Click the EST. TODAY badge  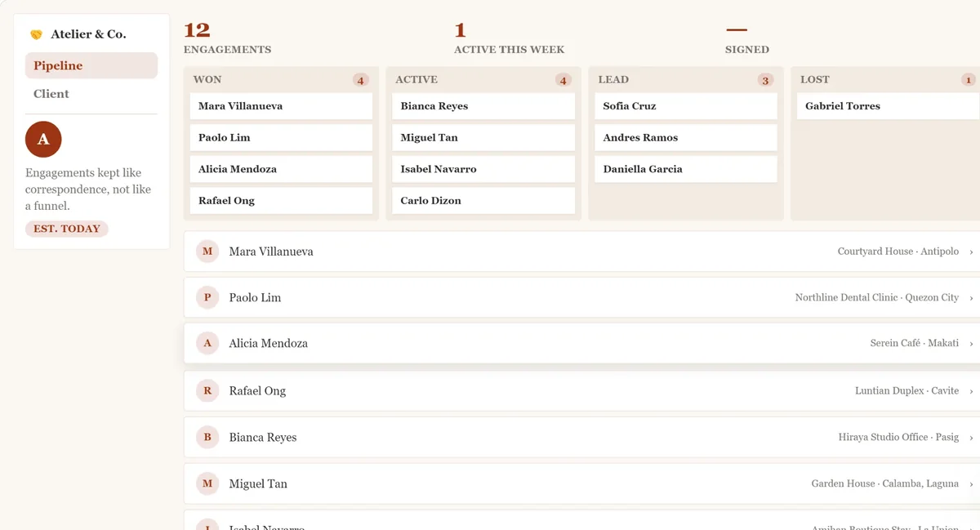67,229
